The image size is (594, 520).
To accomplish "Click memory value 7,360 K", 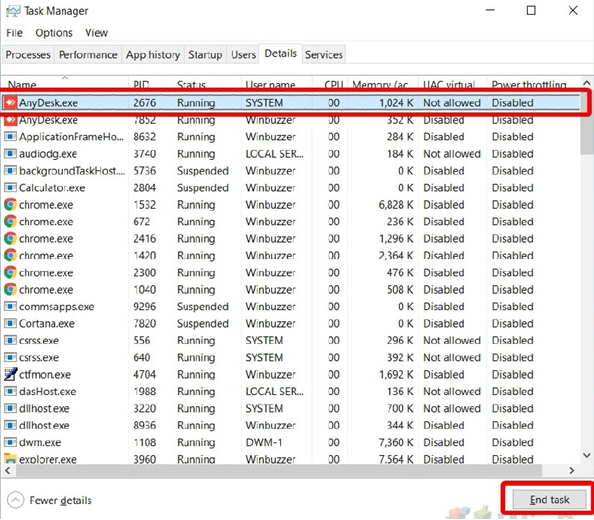I will click(x=396, y=442).
